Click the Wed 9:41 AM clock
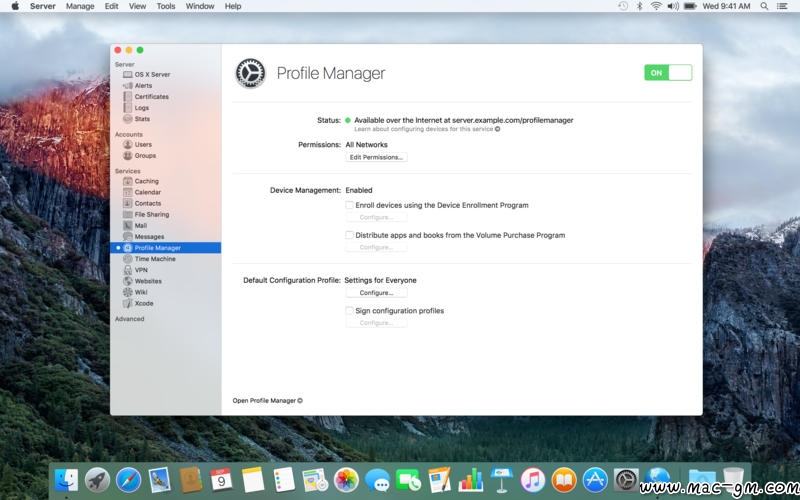Viewport: 800px width, 500px height. coord(727,6)
